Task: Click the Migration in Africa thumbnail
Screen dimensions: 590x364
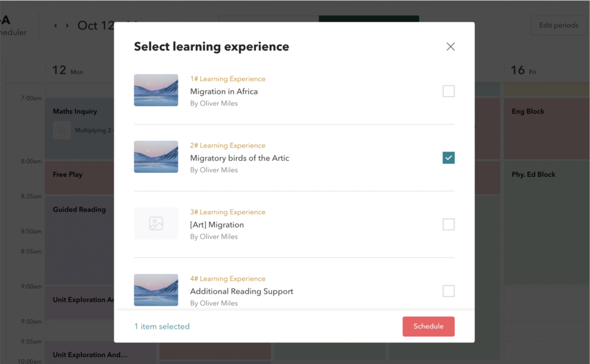Action: 156,90
